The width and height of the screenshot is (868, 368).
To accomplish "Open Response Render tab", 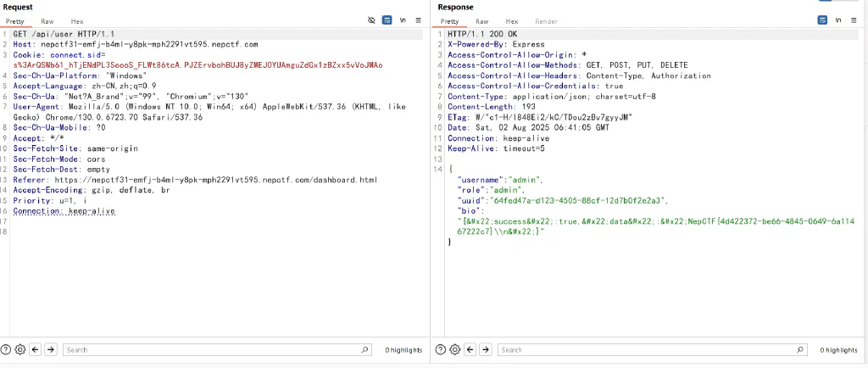I will 546,21.
